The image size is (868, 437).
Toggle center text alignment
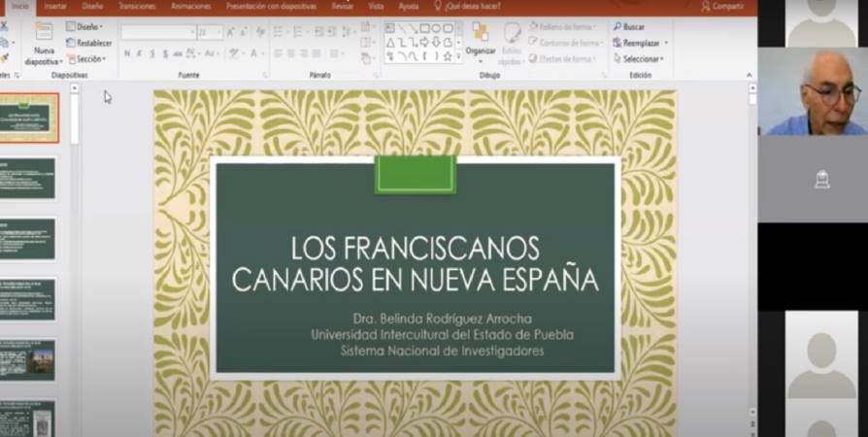click(x=291, y=53)
